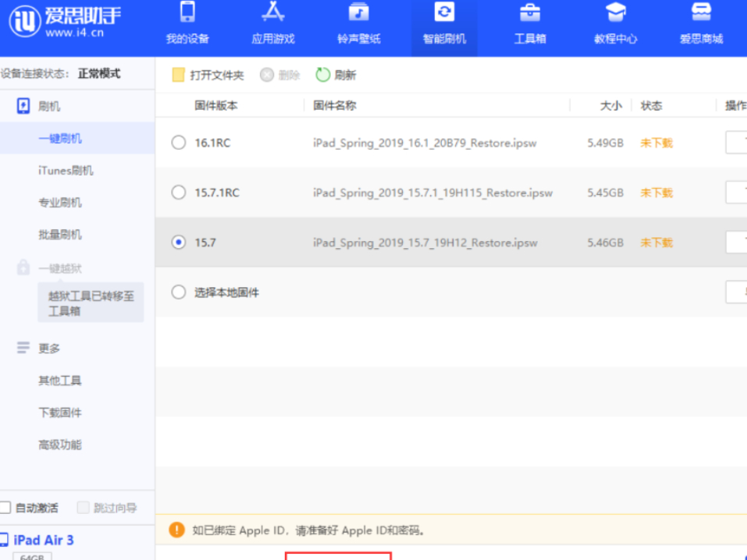Click 未下载 status in 15.7 row
Image resolution: width=747 pixels, height=560 pixels.
(656, 243)
